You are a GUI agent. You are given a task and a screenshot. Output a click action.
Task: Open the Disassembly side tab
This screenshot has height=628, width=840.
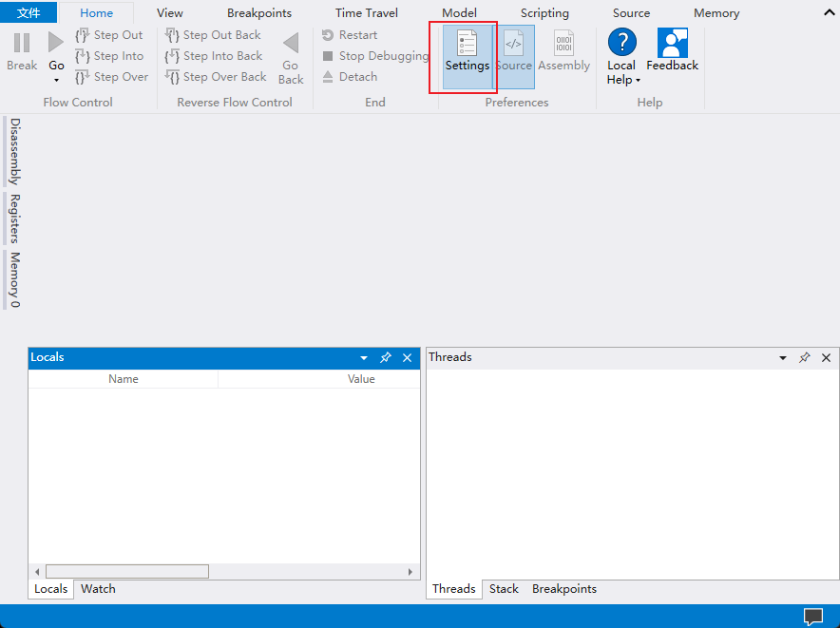pyautogui.click(x=14, y=151)
